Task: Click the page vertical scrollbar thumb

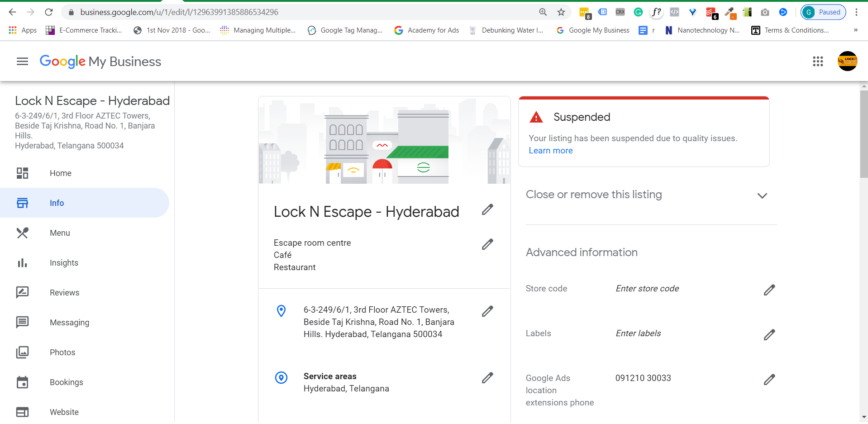Action: [x=864, y=134]
